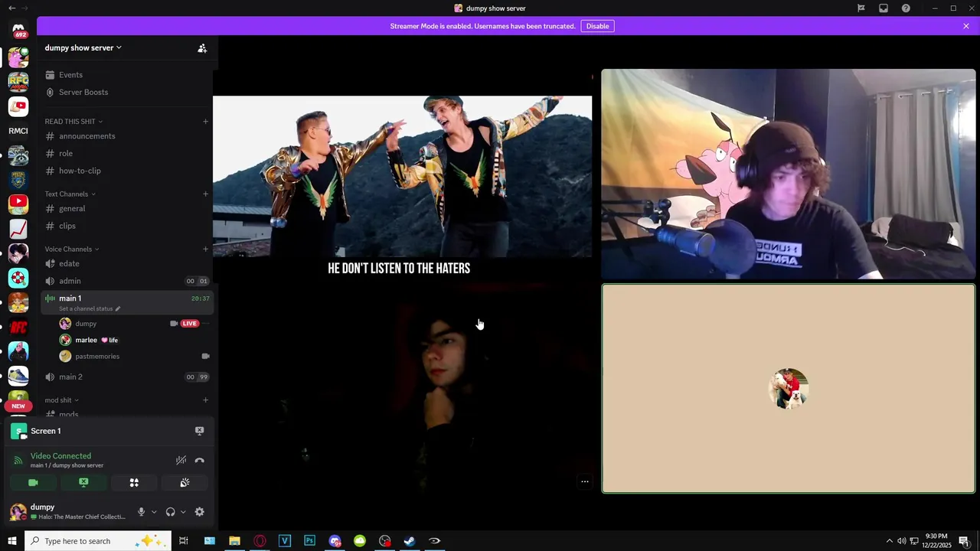Focus the beige avatar participant tile

point(789,389)
